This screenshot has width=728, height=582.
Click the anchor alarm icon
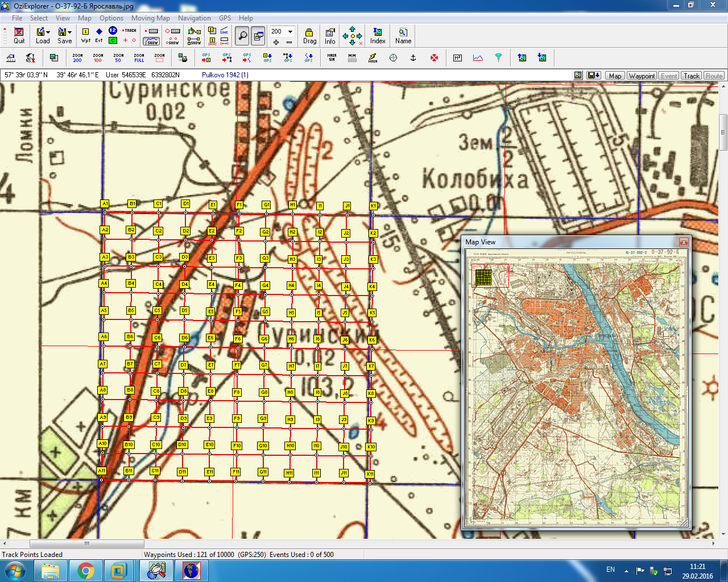[x=413, y=57]
